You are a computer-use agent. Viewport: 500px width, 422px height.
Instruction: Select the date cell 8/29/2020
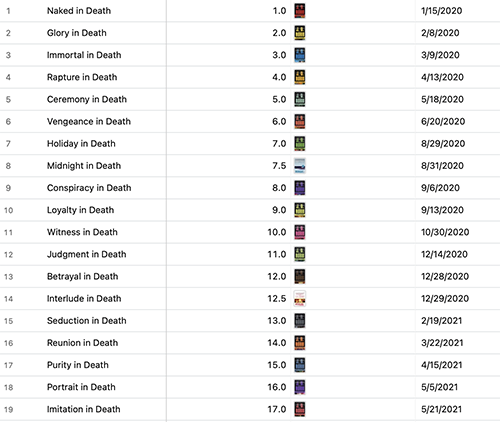pyautogui.click(x=457, y=144)
